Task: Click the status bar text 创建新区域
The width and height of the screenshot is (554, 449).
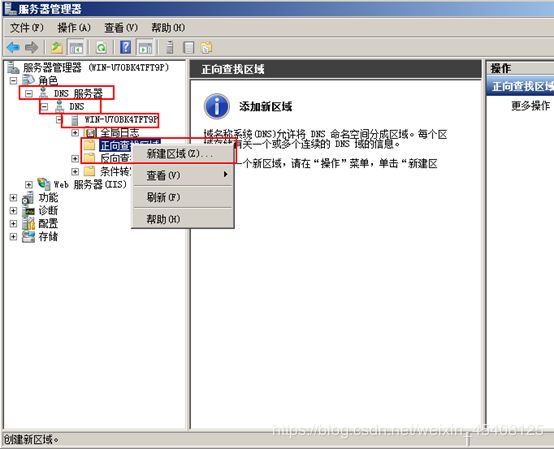Action: coord(31,439)
